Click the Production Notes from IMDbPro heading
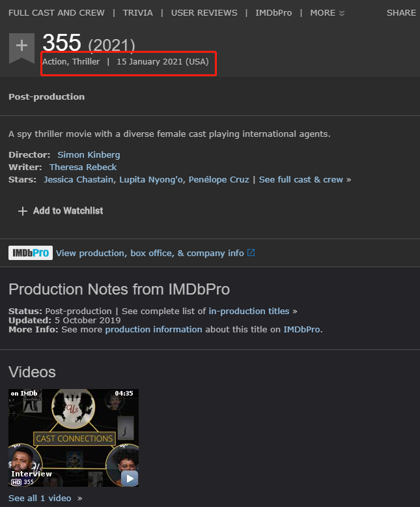 click(119, 289)
